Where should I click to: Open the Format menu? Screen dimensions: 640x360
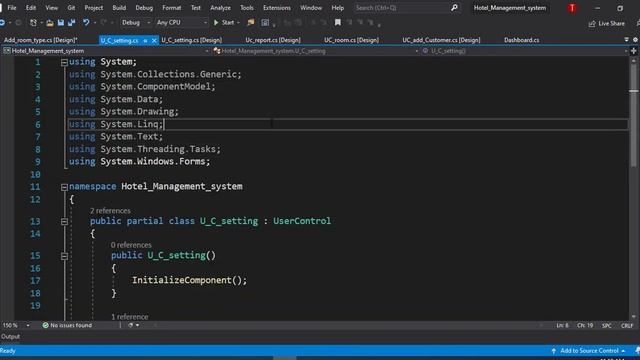pos(171,8)
